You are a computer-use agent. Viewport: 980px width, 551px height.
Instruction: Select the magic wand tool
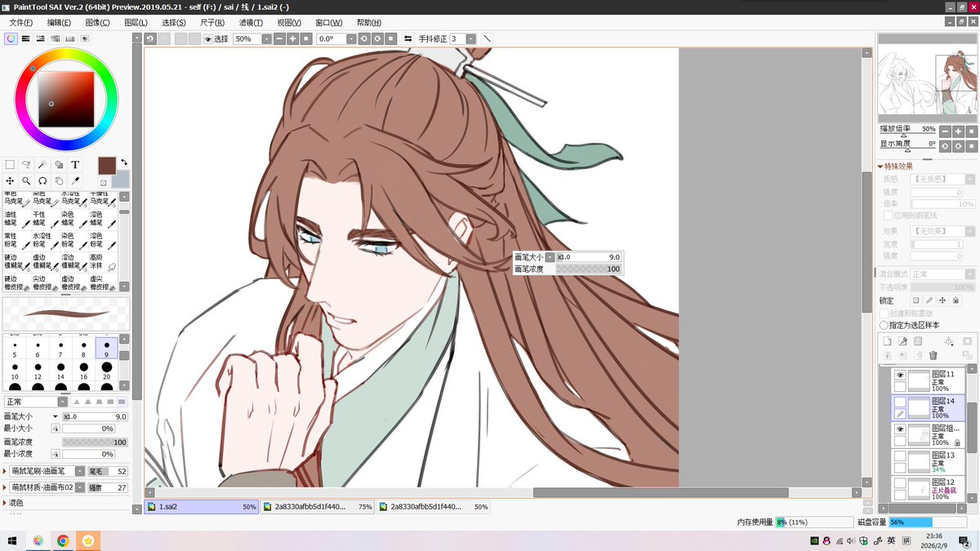[42, 164]
